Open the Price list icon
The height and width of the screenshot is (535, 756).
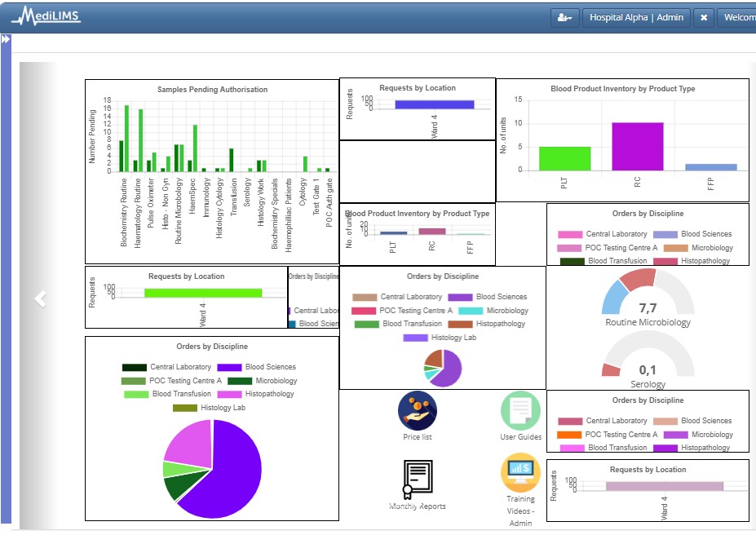click(x=418, y=411)
